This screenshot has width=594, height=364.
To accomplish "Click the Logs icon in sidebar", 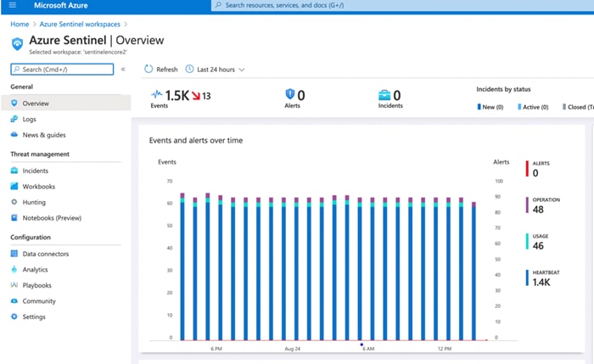I will click(14, 119).
